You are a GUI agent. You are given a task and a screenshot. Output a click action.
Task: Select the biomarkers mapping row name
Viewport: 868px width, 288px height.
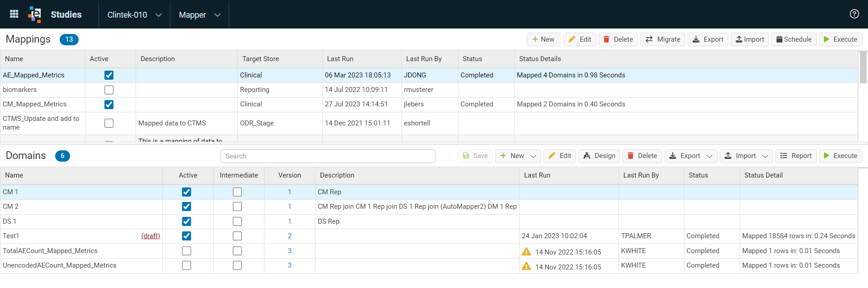point(19,90)
